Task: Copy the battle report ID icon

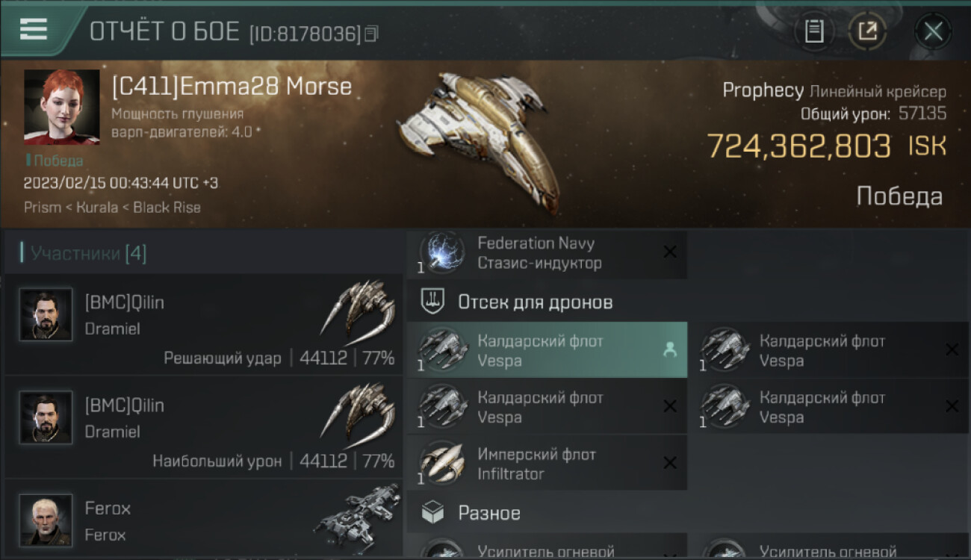Action: (371, 33)
